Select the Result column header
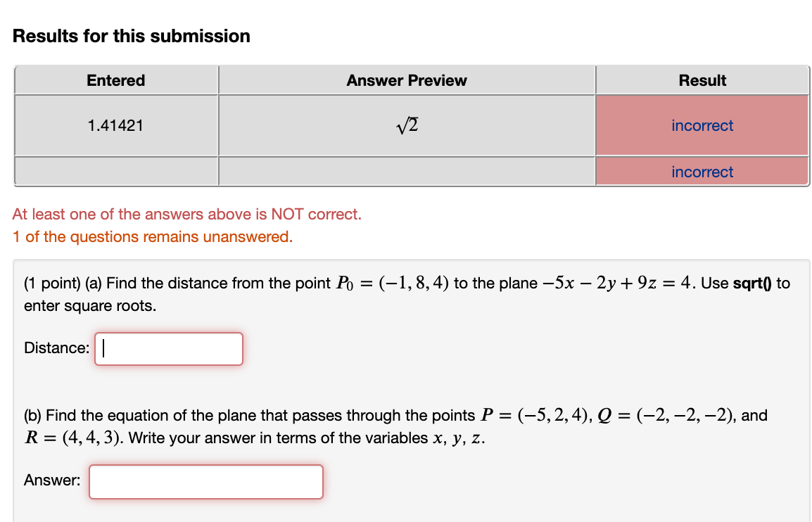This screenshot has height=522, width=812. click(702, 80)
